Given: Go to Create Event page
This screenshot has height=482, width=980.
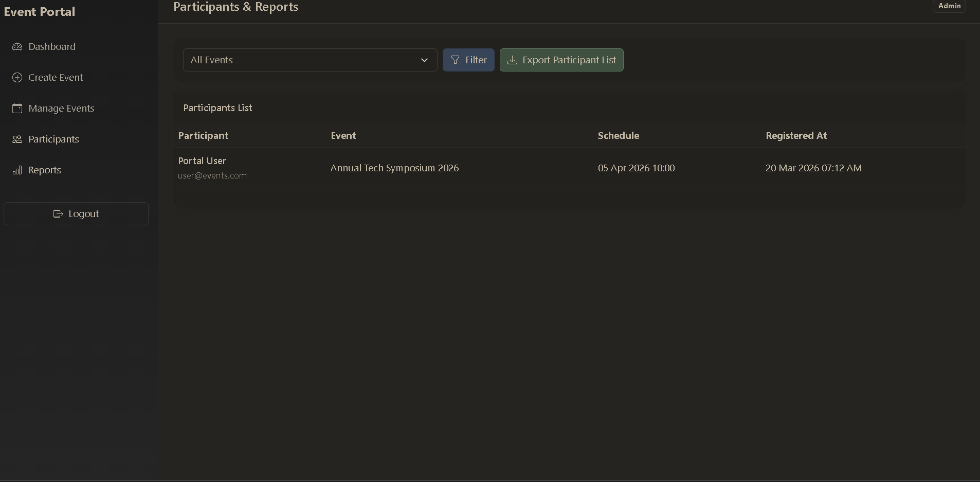Looking at the screenshot, I should [76, 78].
